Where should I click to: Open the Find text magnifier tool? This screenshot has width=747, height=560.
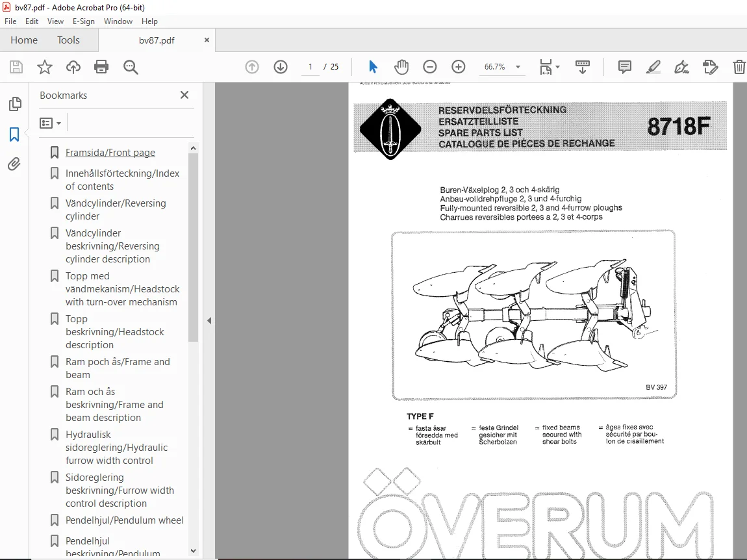[x=131, y=67]
